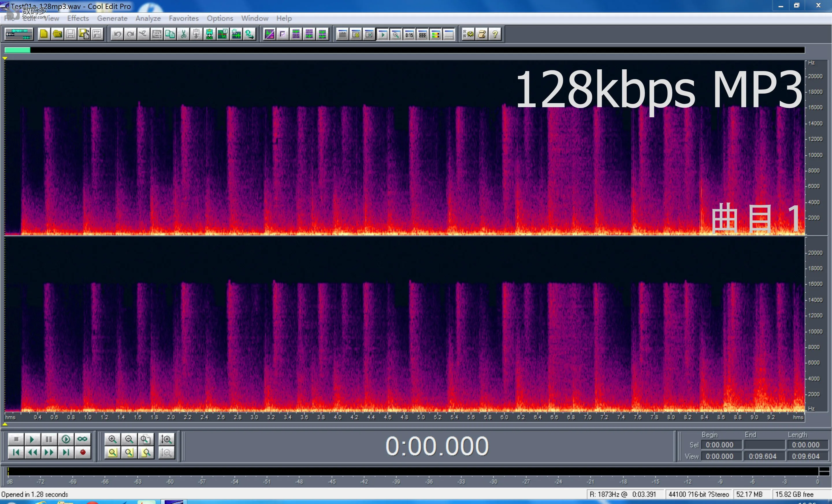Viewport: 832px width, 504px height.
Task: Click the large 0:00.000 time display
Action: point(437,446)
